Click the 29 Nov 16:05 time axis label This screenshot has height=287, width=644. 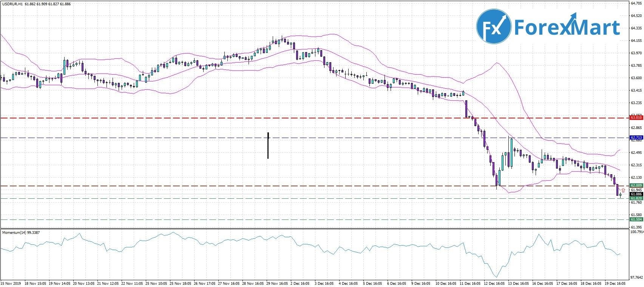[278, 283]
